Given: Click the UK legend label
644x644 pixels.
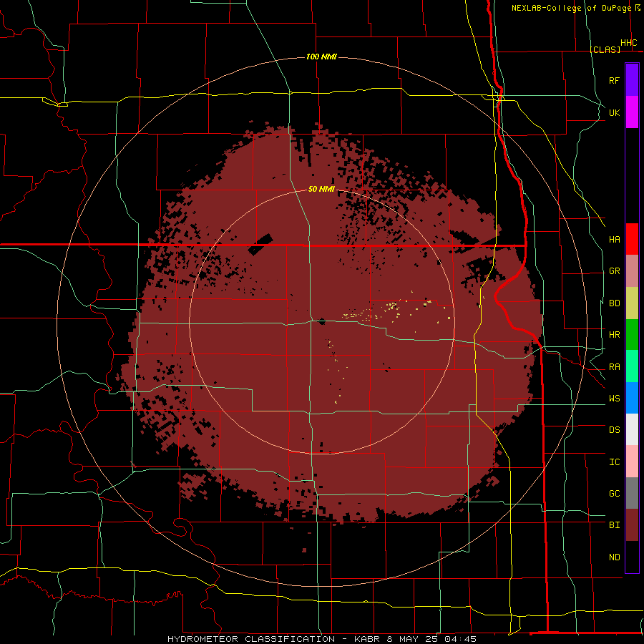Looking at the screenshot, I should coord(614,112).
